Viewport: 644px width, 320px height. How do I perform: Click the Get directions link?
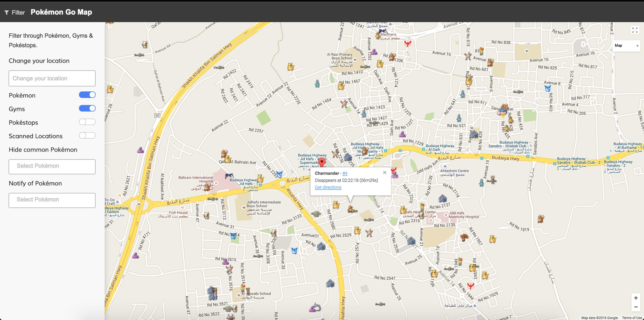click(x=328, y=187)
